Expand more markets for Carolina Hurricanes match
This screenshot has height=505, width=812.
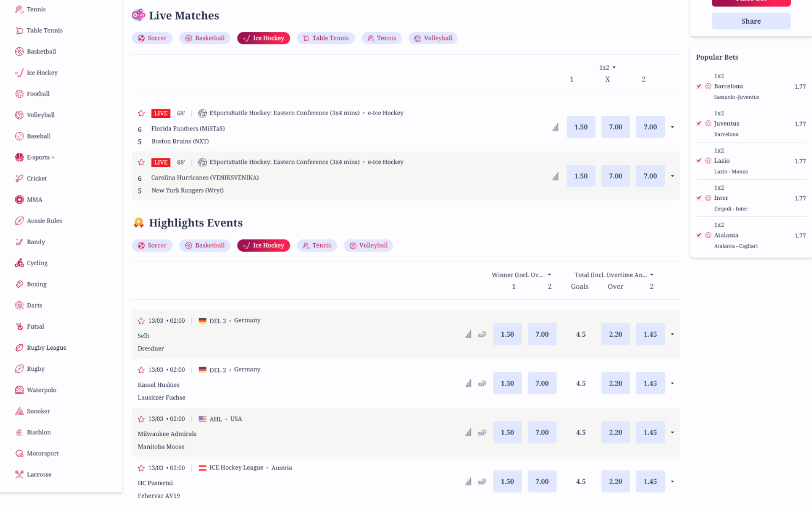click(672, 176)
